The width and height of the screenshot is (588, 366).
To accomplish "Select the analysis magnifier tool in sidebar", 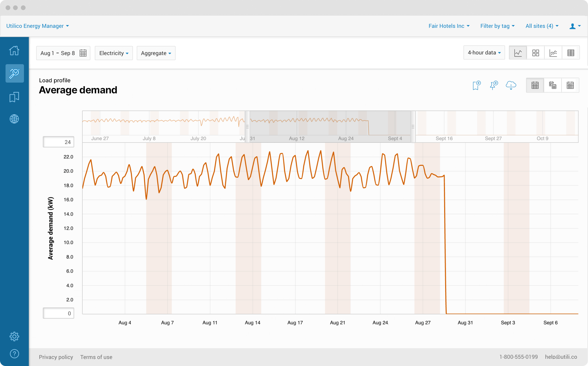I will (x=14, y=73).
